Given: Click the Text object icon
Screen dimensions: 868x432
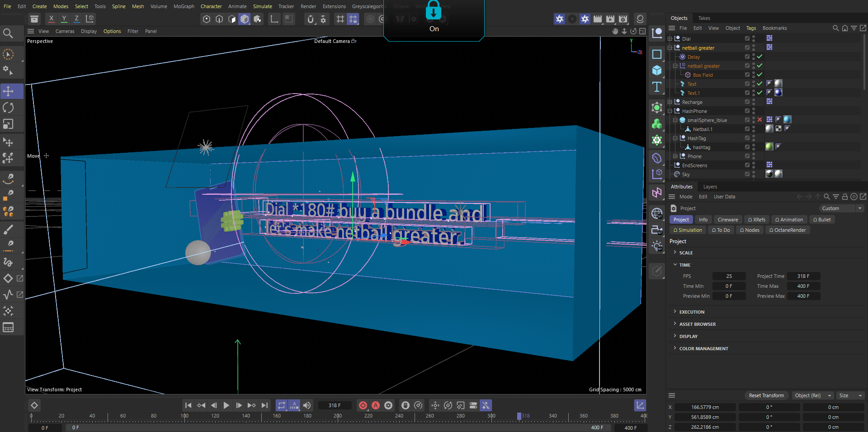Looking at the screenshot, I should tap(657, 87).
